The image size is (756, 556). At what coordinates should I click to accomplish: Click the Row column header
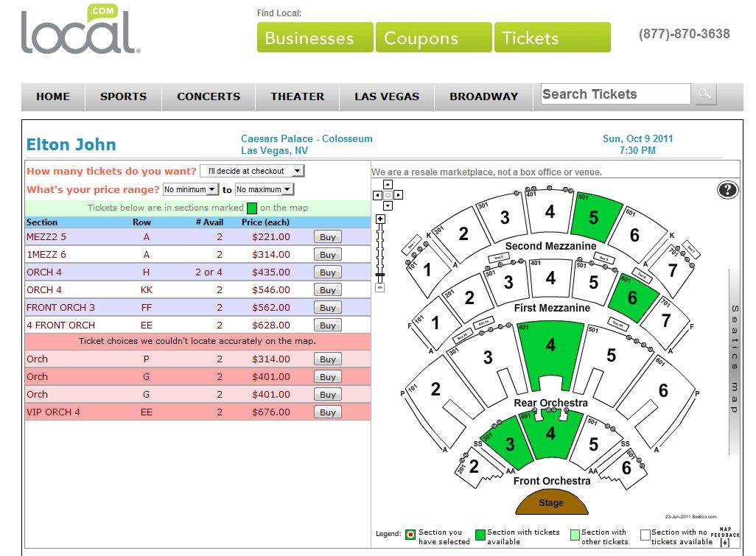[x=141, y=222]
